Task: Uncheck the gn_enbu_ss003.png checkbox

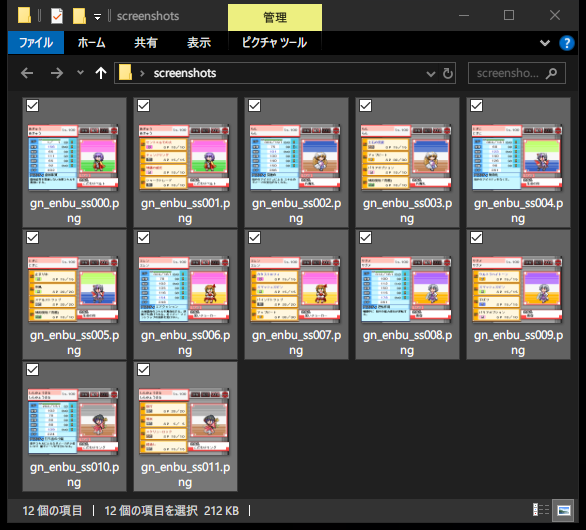Action: pos(366,106)
